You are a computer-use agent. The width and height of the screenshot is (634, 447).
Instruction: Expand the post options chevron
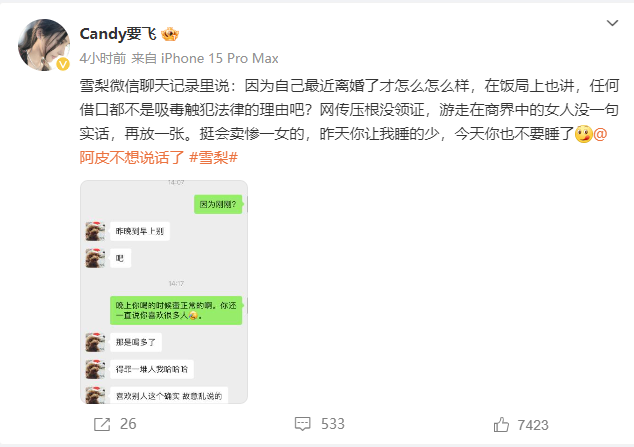(x=612, y=23)
